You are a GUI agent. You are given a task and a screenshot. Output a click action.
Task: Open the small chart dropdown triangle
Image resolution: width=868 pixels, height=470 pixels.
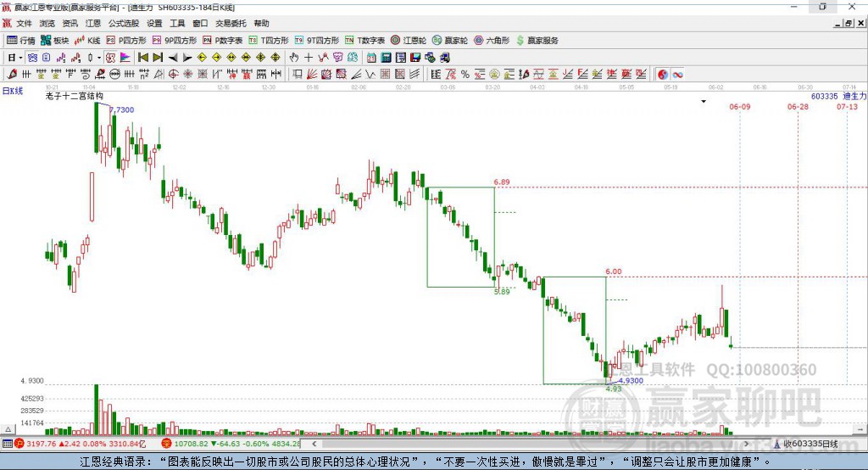(x=704, y=102)
